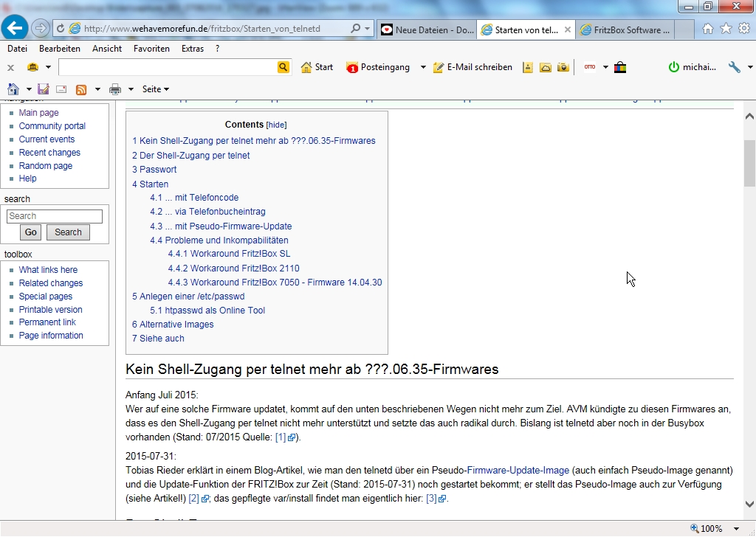Screen dimensions: 756x537
Task: Open the zoom level 100% dropdown arrow
Action: [x=737, y=529]
